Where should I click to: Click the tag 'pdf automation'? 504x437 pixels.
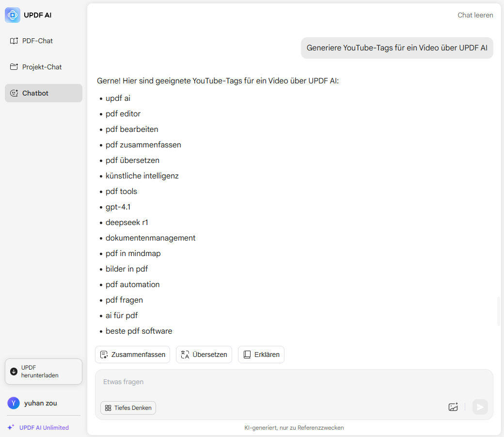(132, 285)
